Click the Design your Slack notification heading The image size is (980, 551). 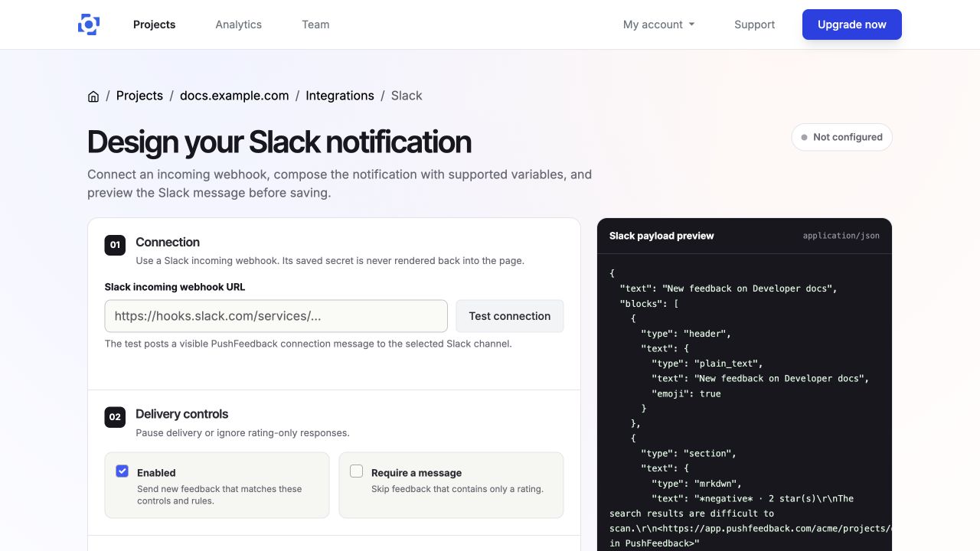coord(279,142)
